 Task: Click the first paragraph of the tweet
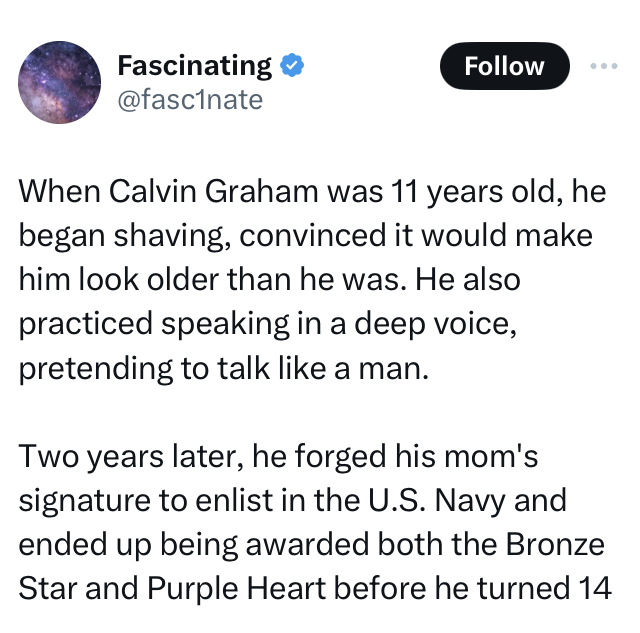point(313,280)
